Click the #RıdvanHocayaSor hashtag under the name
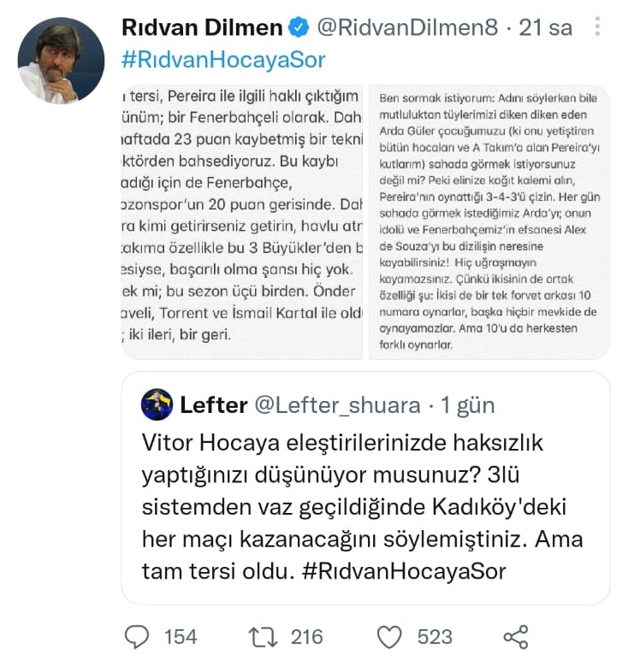 225,60
